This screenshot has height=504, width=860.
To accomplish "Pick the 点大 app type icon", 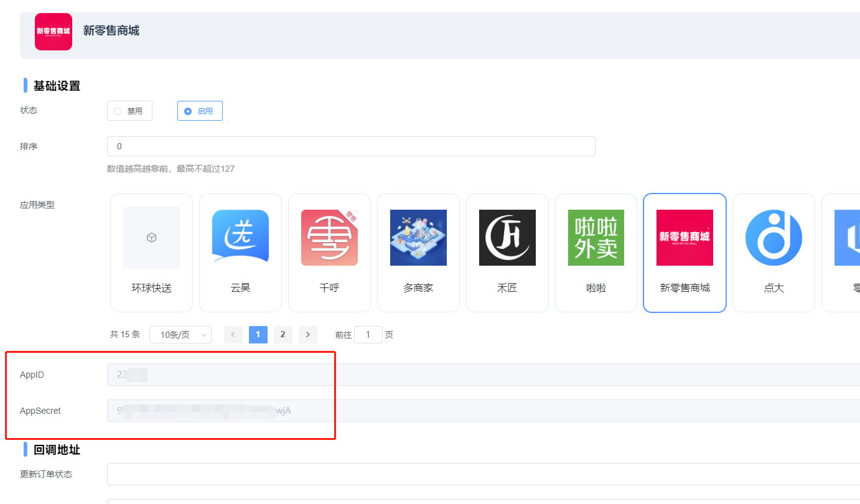I will point(774,238).
